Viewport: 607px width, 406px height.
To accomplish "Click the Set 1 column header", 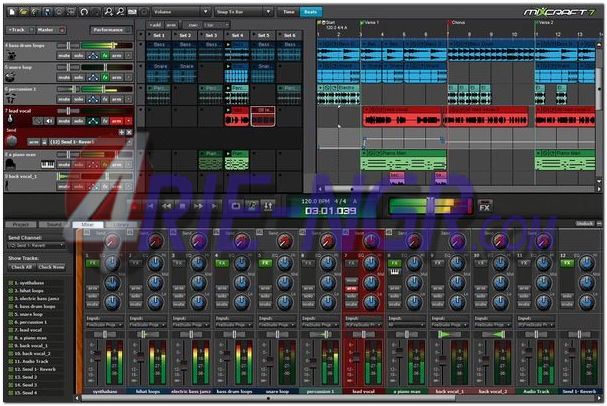I will point(159,35).
